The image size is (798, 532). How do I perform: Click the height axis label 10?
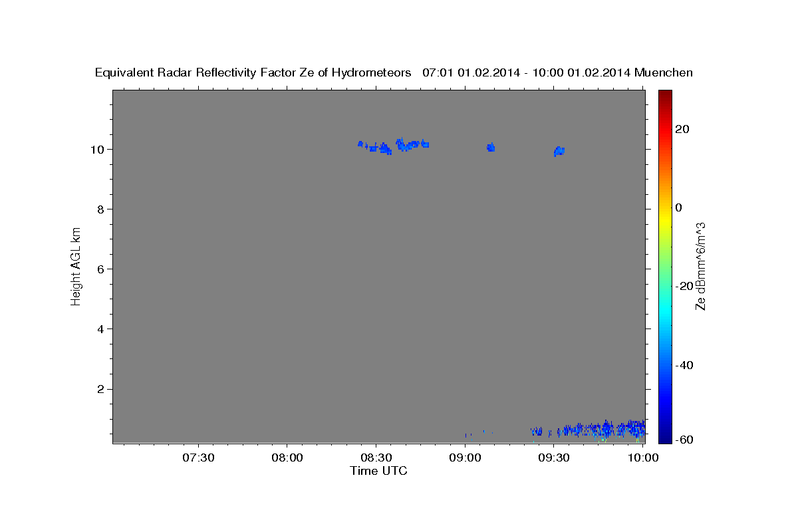pyautogui.click(x=98, y=149)
